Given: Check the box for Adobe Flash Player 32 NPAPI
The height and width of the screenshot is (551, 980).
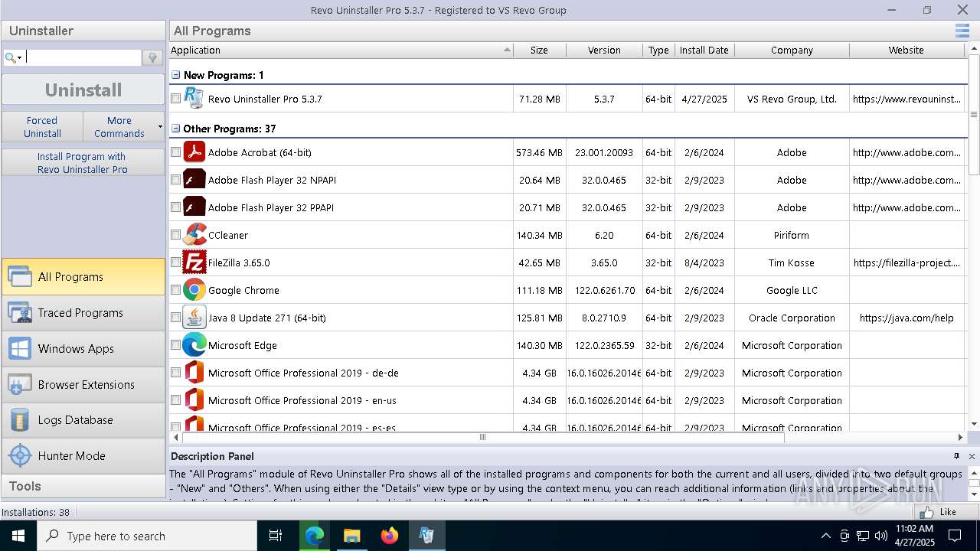Looking at the screenshot, I should [x=175, y=179].
